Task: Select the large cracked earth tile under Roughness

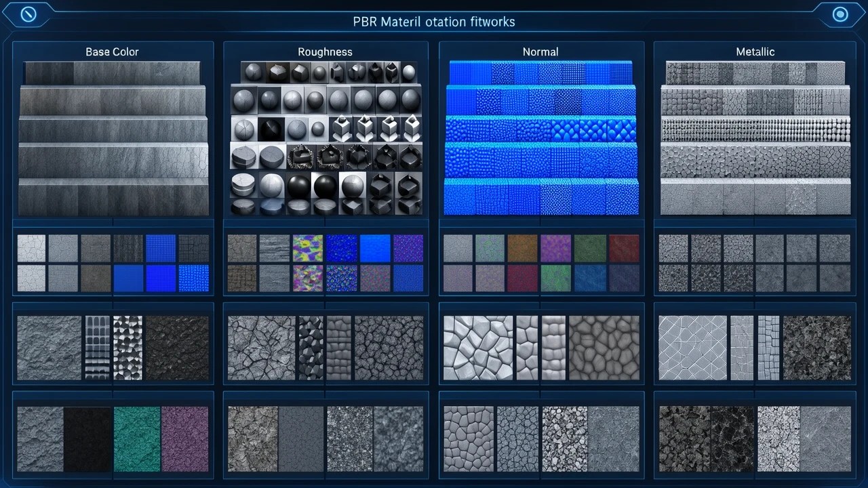Action: coord(261,348)
